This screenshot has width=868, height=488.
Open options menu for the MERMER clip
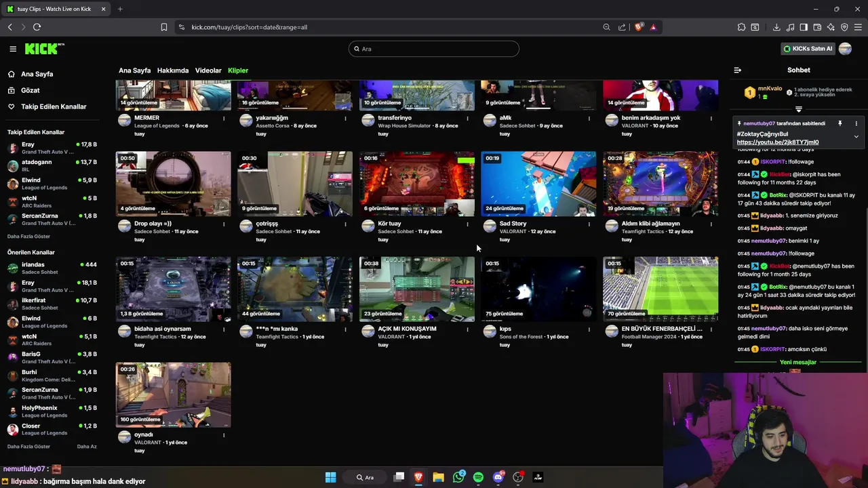click(224, 118)
